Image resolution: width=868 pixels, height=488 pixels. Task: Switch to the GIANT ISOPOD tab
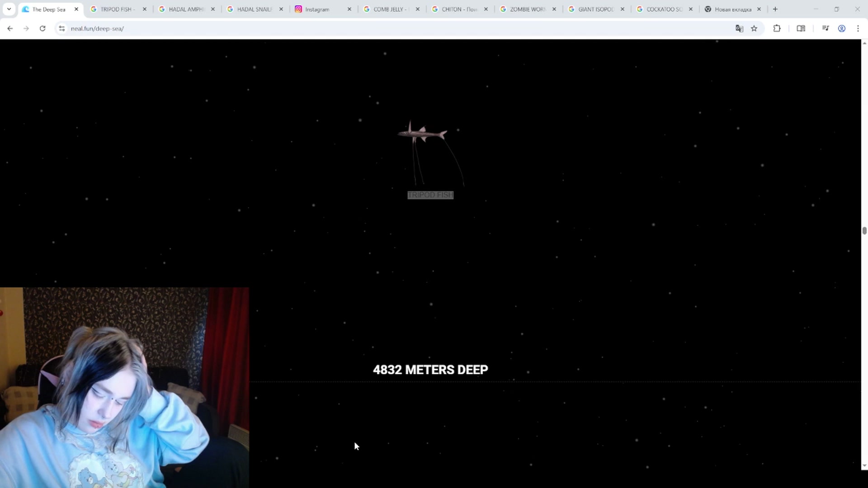(596, 9)
